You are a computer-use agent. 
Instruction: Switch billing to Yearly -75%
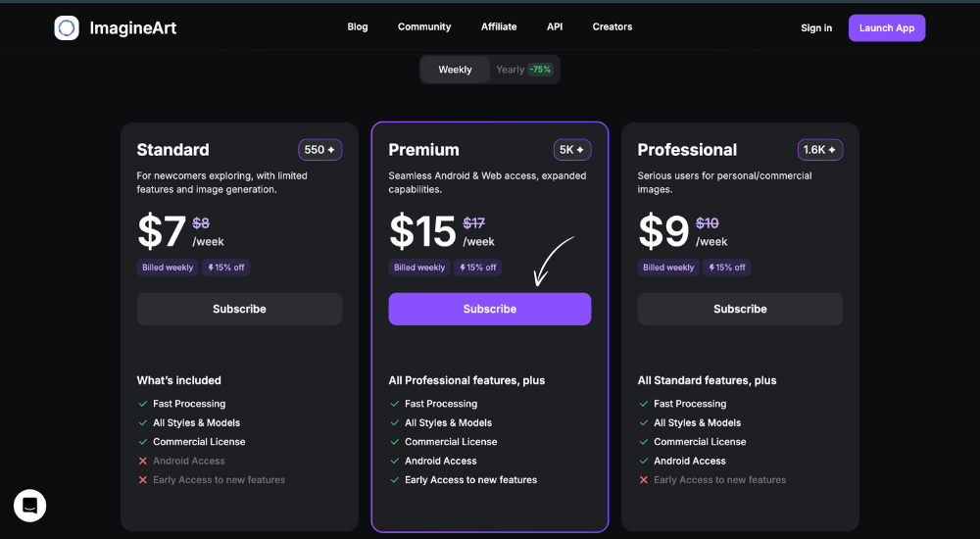point(523,70)
